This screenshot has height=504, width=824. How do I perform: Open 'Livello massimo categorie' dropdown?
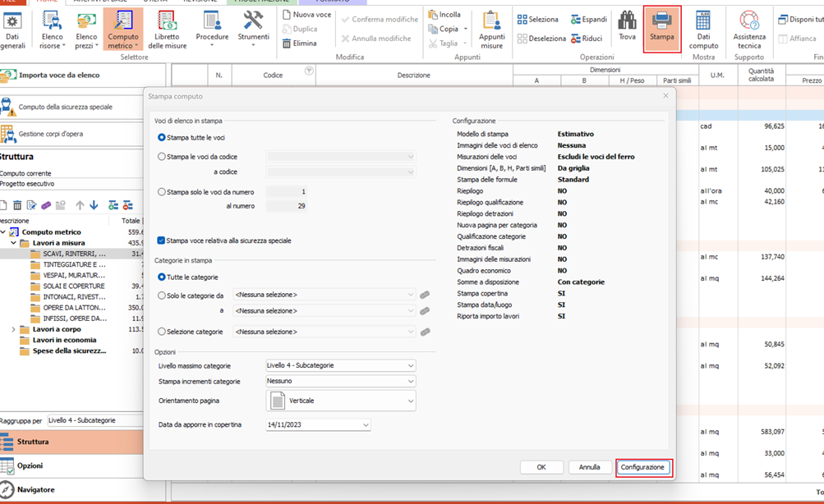[341, 365]
